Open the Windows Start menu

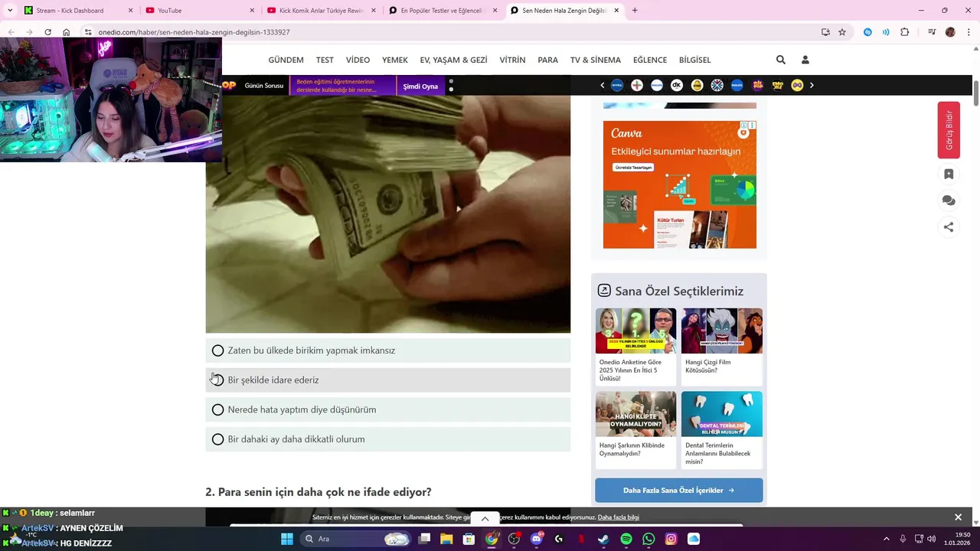pos(287,539)
